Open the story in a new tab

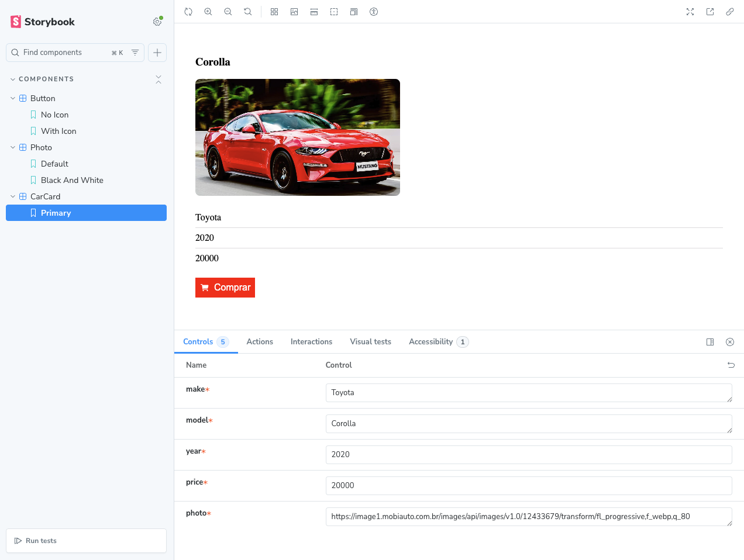point(710,12)
